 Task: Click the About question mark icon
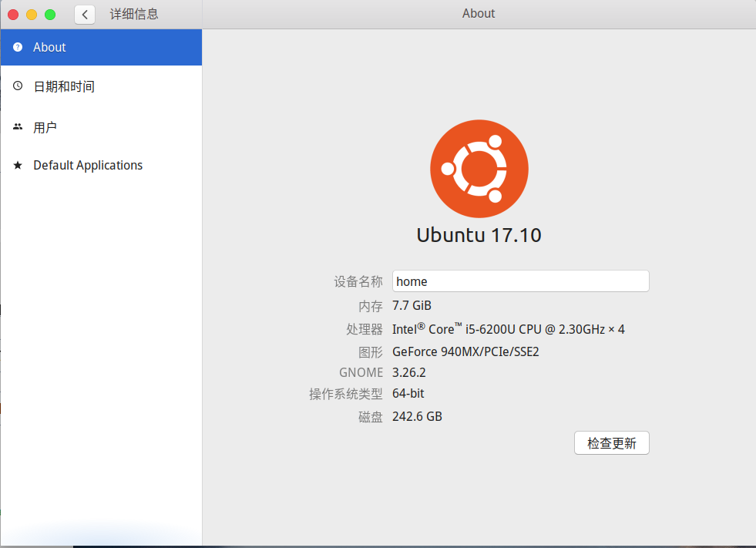tap(18, 47)
